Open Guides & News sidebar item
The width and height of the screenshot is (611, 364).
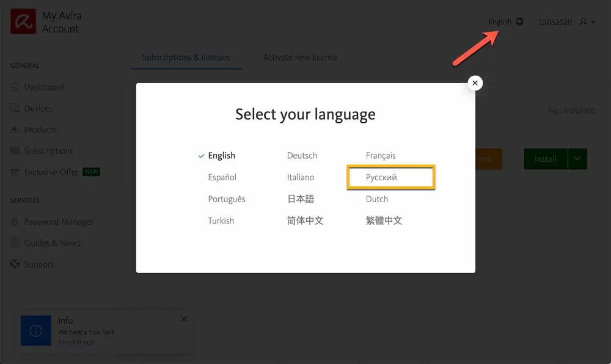click(52, 243)
